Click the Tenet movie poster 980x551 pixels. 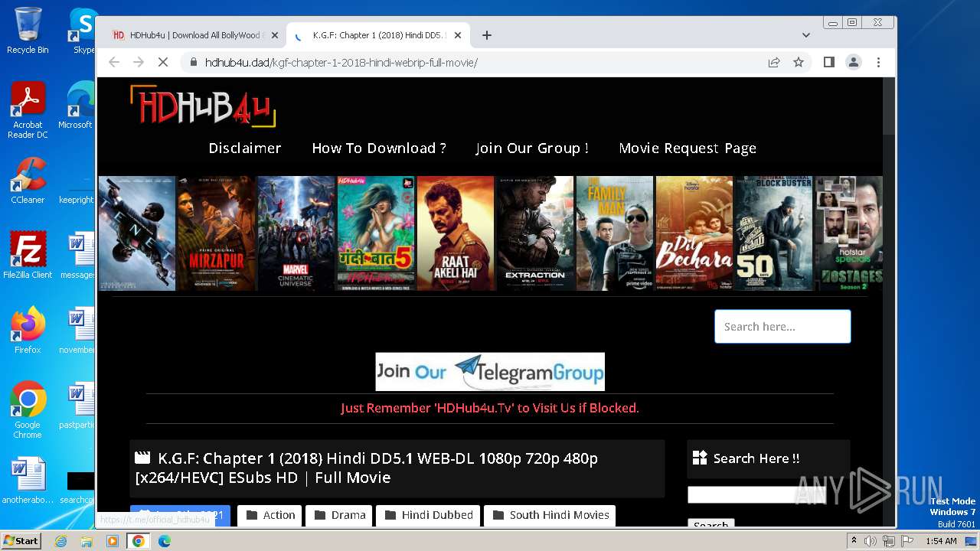pos(137,233)
